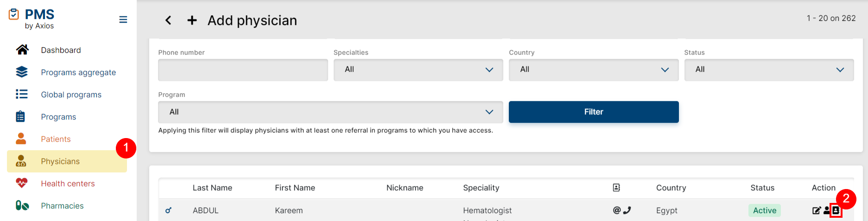
Task: Open the Status filter dropdown
Action: click(x=769, y=70)
